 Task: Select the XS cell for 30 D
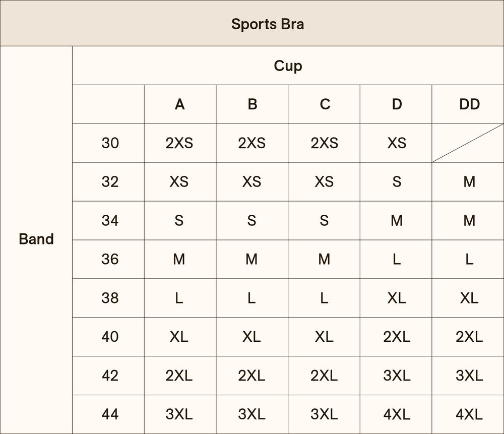tap(397, 143)
